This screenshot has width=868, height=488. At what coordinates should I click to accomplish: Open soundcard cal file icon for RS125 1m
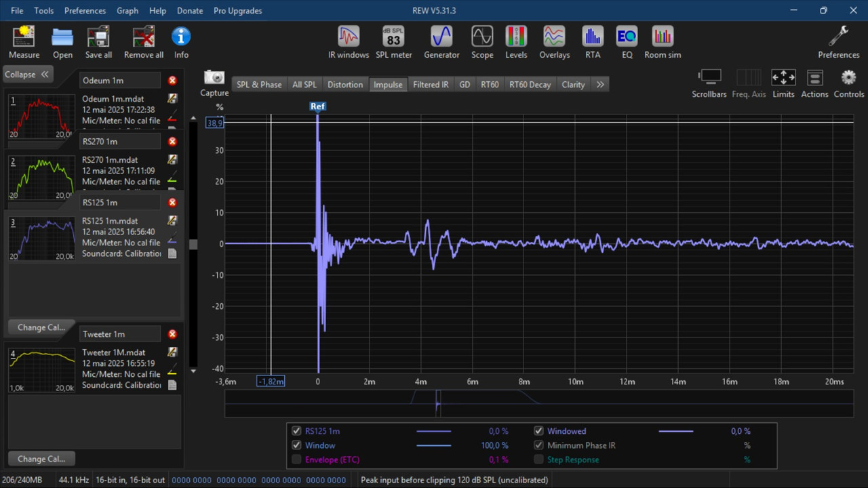pos(172,253)
